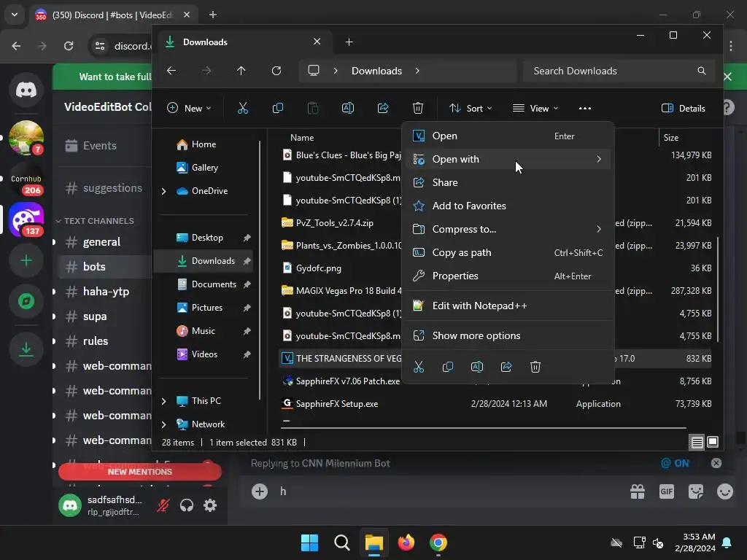The width and height of the screenshot is (747, 560).
Task: Expand the OneDrive tree node
Action: tap(164, 192)
